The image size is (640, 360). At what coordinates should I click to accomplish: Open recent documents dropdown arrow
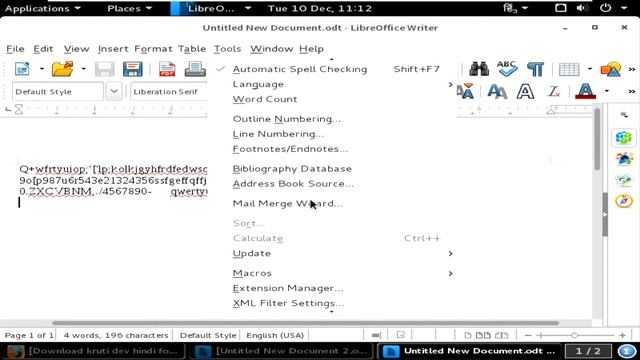pyautogui.click(x=83, y=69)
